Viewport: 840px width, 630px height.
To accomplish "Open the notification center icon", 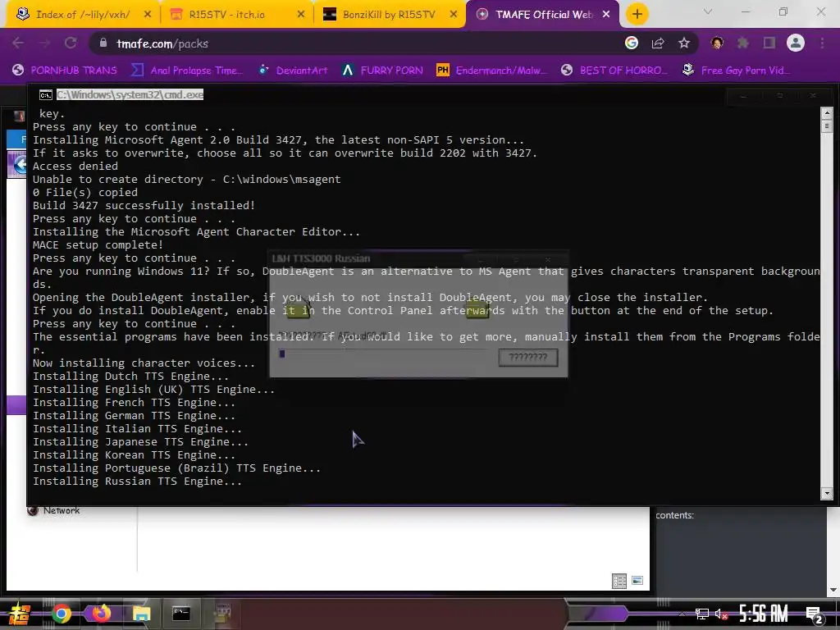I will point(815,615).
